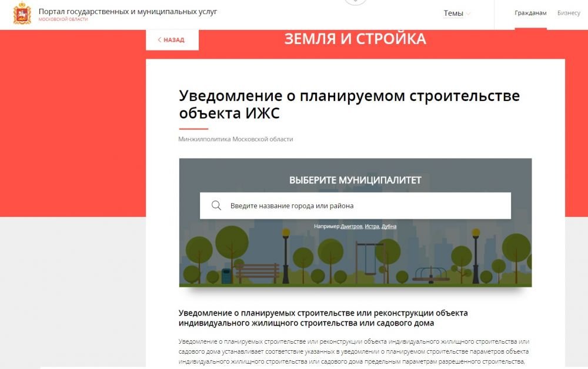Click the round icon at the top center
The width and height of the screenshot is (588, 369).
tap(355, 2)
